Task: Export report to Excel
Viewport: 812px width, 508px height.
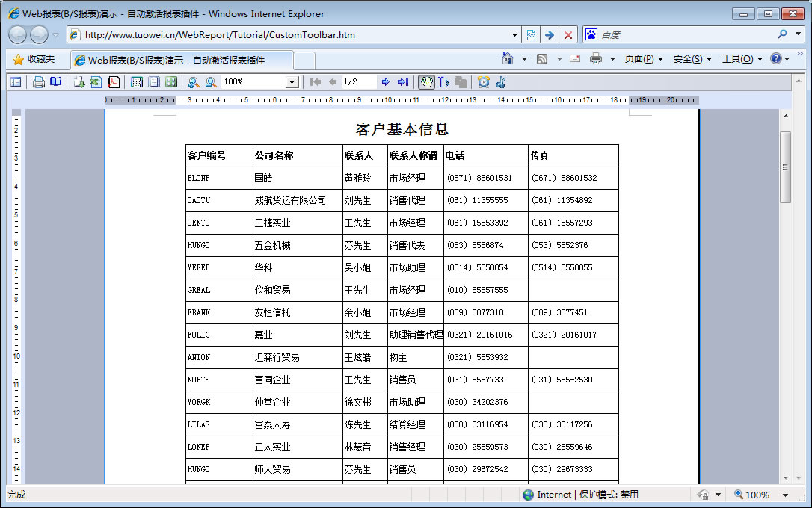Action: (x=96, y=82)
